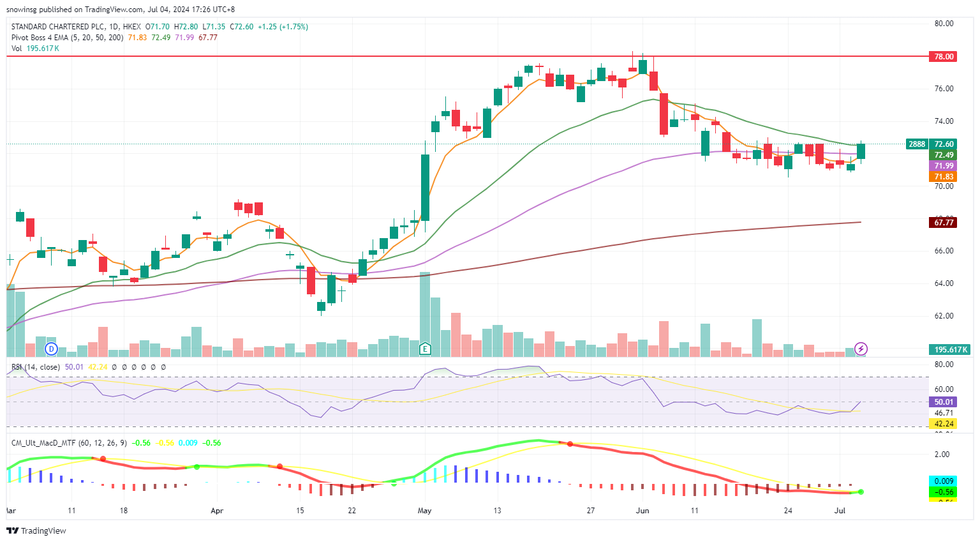The image size is (980, 542).
Task: Click the low value L71.35 in the legend
Action: [x=214, y=27]
